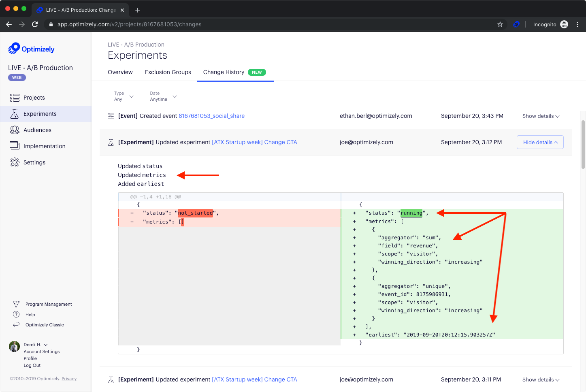Click the event_id 8175986931 line

pos(414,294)
